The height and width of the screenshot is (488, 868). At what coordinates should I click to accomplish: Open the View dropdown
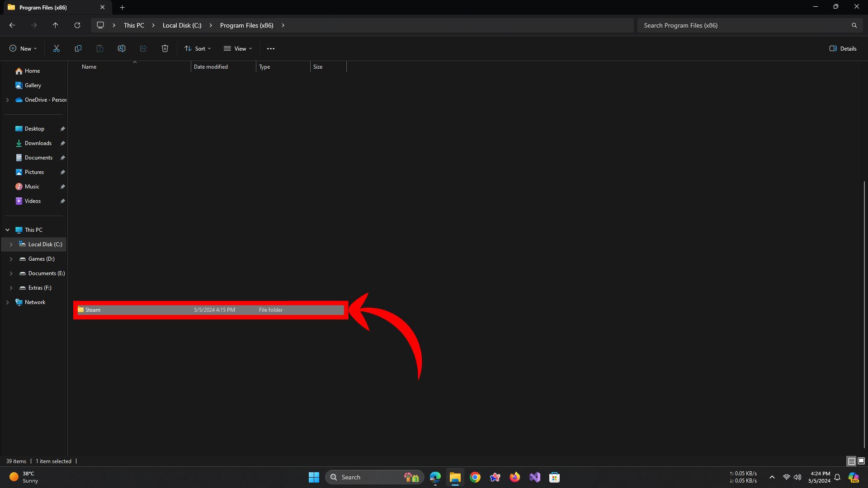(x=238, y=48)
